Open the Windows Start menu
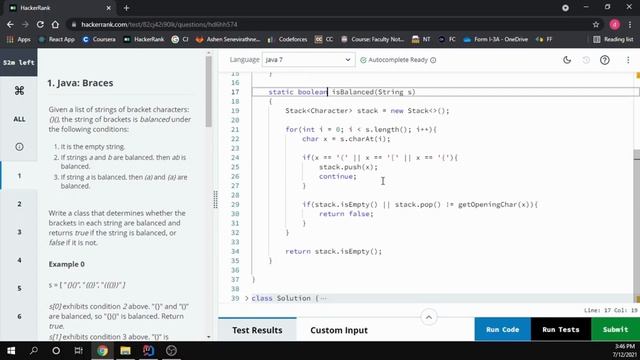 point(11,351)
